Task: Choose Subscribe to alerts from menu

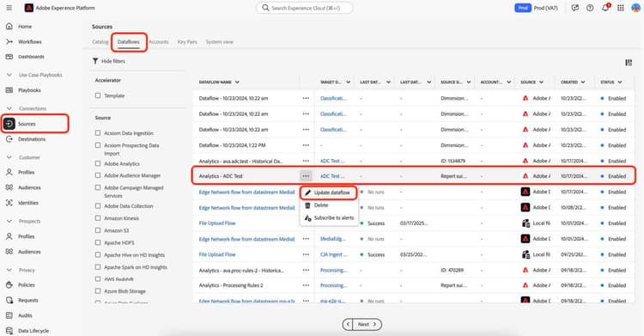Action: (328, 218)
